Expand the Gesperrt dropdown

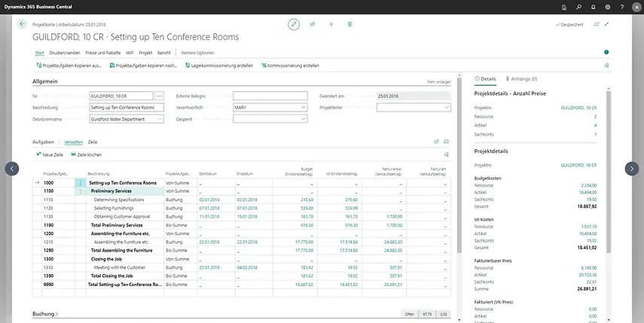303,119
